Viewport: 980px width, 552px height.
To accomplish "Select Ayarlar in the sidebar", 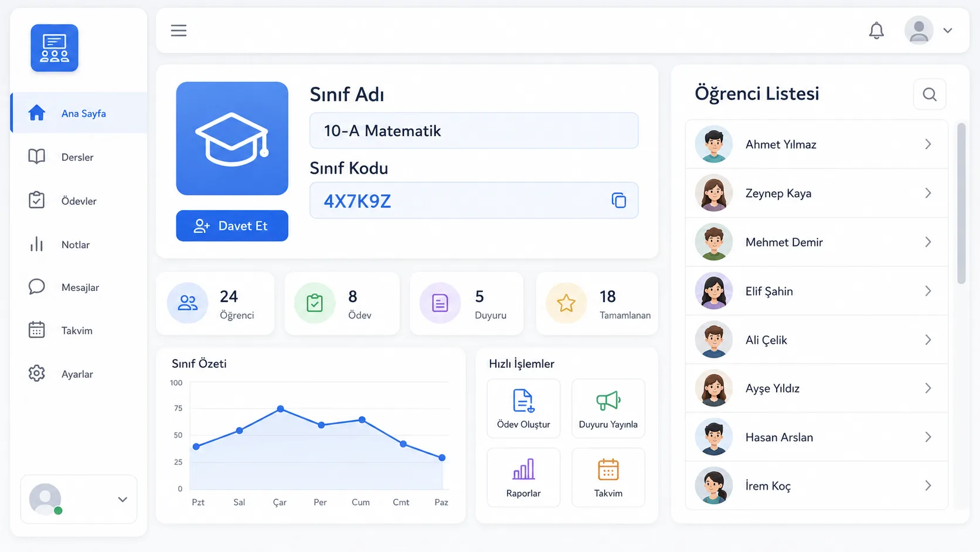I will (x=79, y=374).
